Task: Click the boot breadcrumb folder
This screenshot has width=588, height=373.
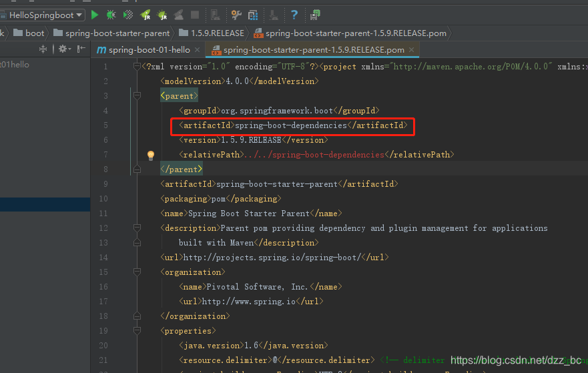Action: coord(29,33)
